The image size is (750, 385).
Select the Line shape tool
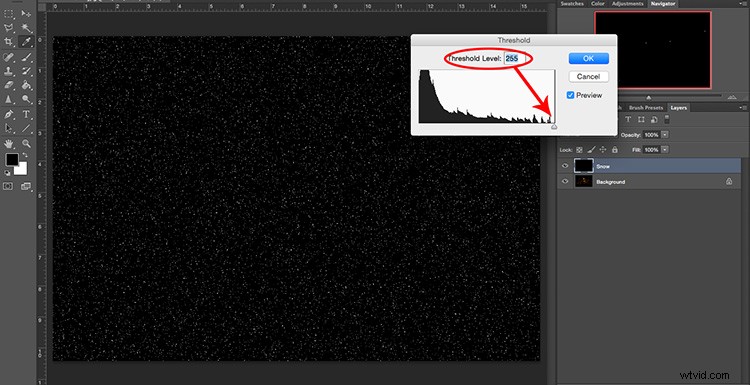pos(26,129)
